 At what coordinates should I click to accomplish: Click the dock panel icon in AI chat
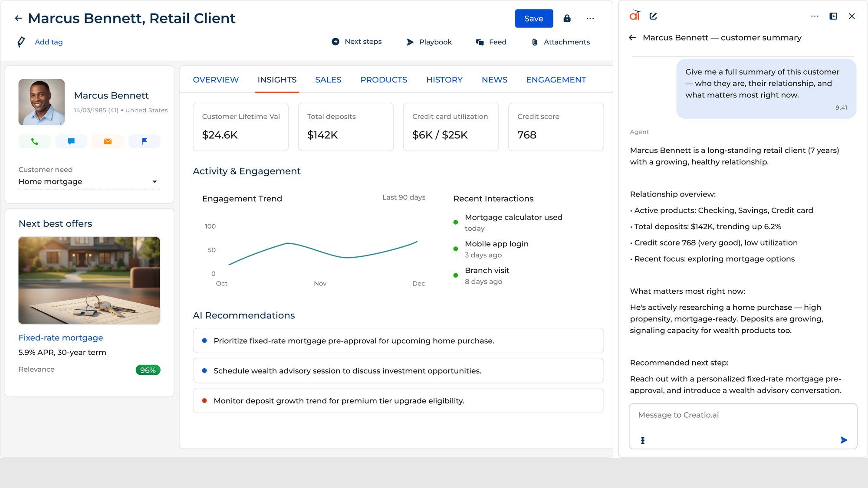tap(833, 16)
